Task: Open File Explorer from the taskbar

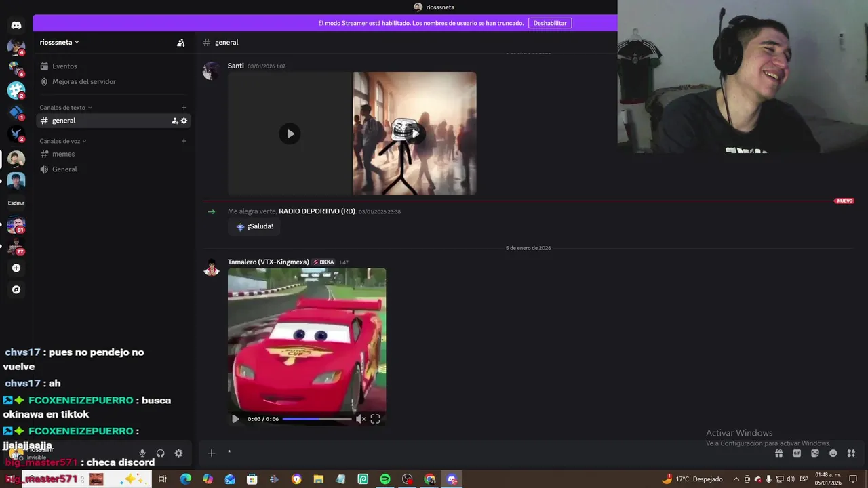Action: 318,479
